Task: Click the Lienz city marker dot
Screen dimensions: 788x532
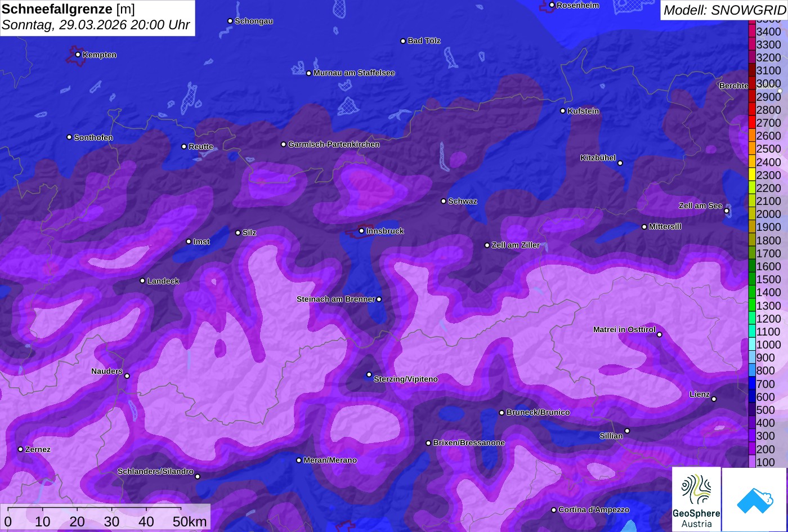Action: pos(714,399)
